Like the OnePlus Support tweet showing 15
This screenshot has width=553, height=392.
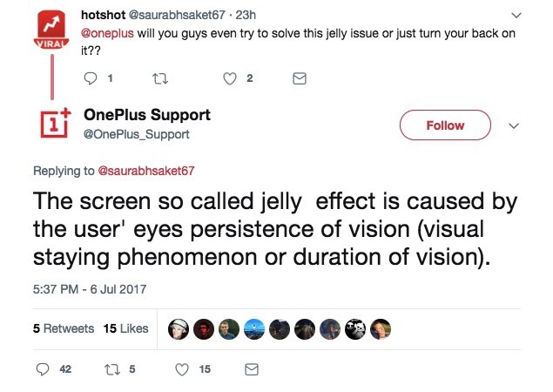click(182, 369)
